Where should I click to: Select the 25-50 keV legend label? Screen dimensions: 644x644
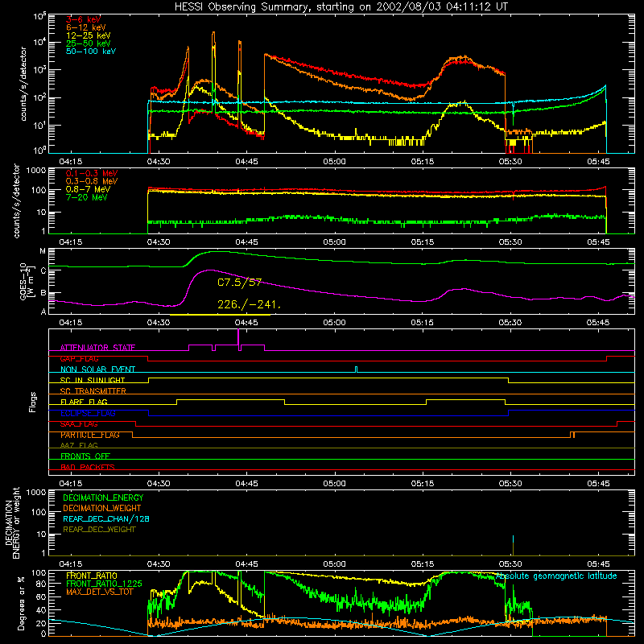[88, 43]
